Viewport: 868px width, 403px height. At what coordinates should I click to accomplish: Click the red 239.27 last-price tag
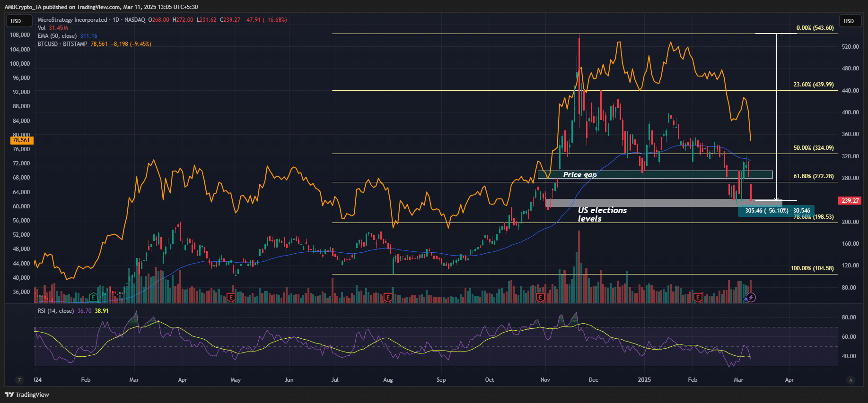click(850, 201)
